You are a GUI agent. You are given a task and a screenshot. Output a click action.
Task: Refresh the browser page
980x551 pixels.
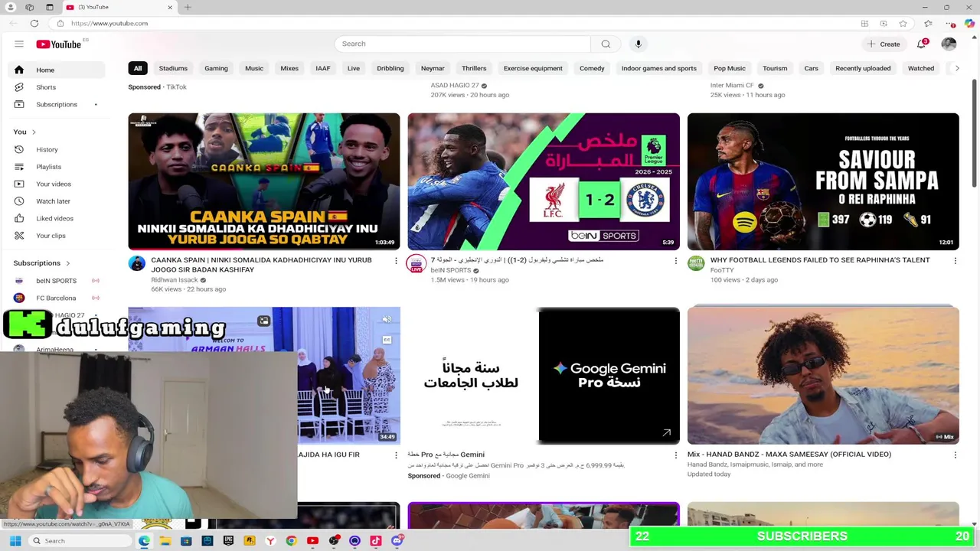[x=34, y=23]
